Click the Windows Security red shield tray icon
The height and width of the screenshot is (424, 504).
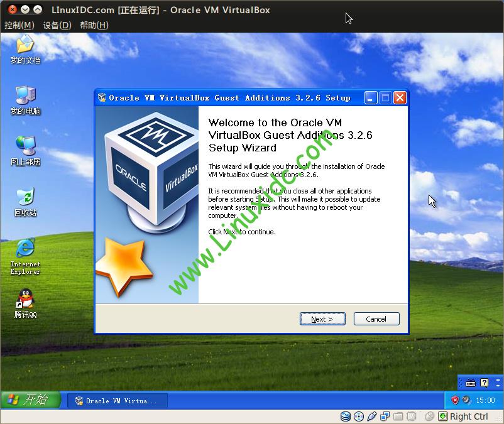point(455,400)
